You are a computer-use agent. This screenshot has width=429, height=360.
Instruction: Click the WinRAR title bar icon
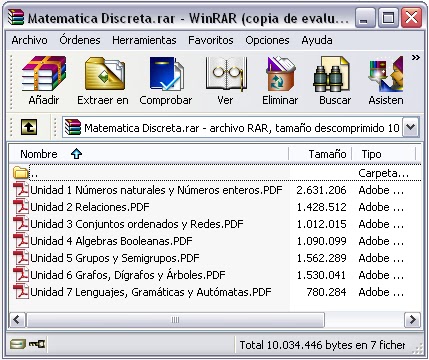[16, 17]
